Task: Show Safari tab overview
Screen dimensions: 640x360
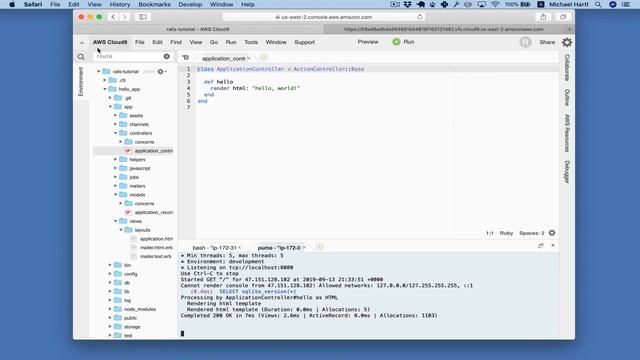Action: (x=563, y=17)
